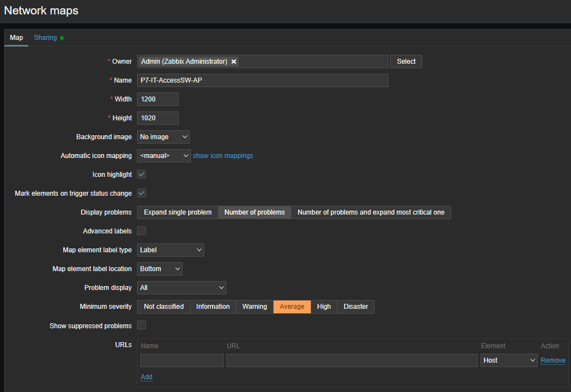Open the Background image dropdown
The image size is (571, 392).
click(x=163, y=137)
